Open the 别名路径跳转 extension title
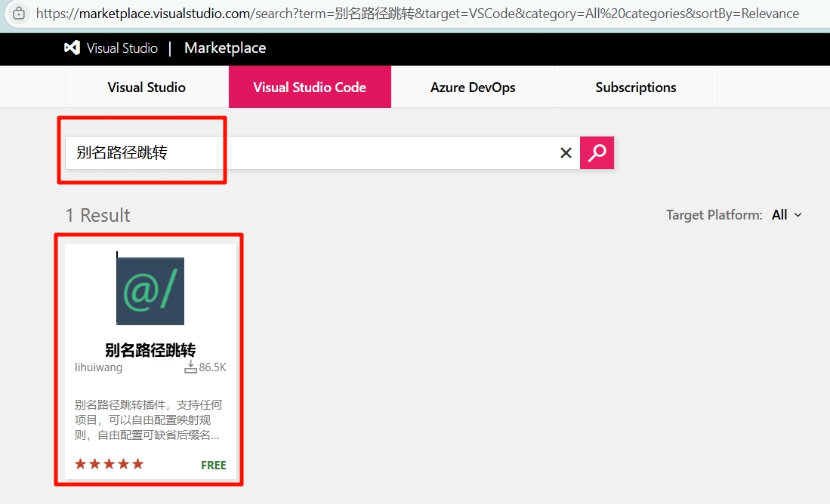 tap(150, 349)
